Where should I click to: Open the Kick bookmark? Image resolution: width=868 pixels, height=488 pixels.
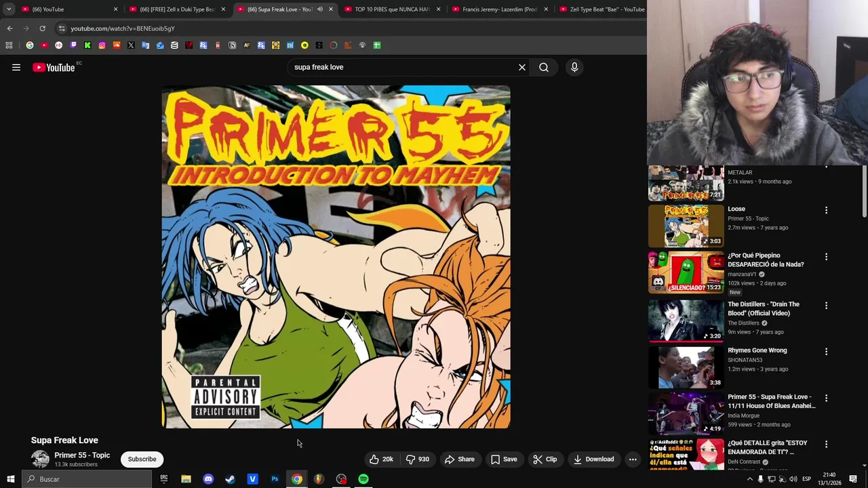coord(87,45)
